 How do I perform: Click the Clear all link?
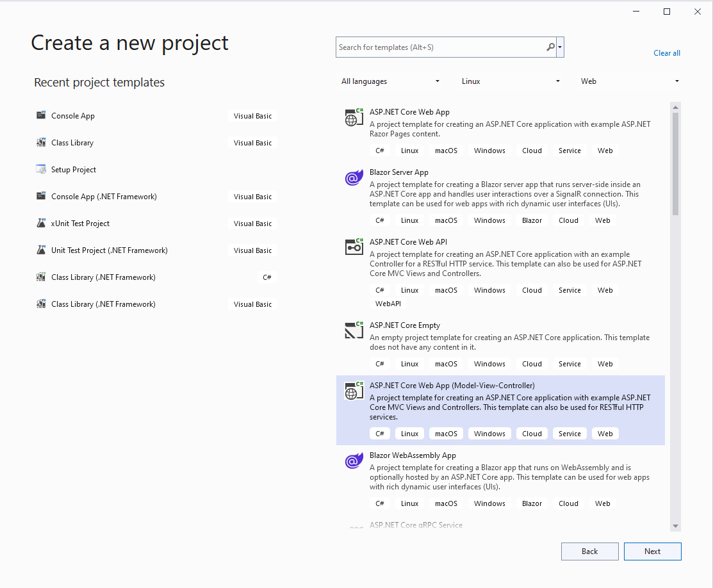(667, 53)
